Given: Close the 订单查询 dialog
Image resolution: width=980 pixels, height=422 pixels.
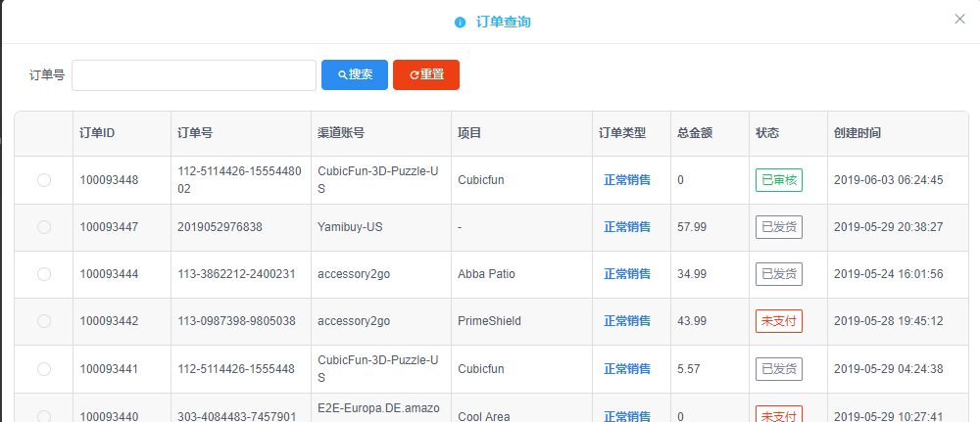Looking at the screenshot, I should 960,20.
